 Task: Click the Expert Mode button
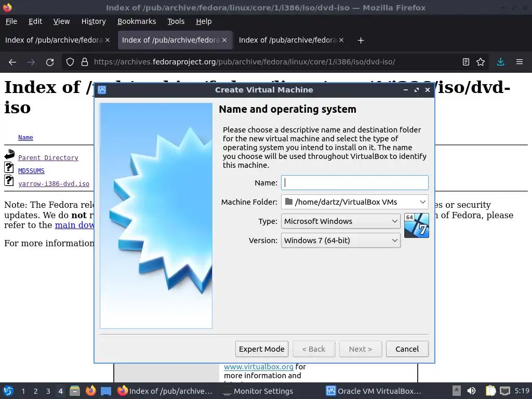262,349
